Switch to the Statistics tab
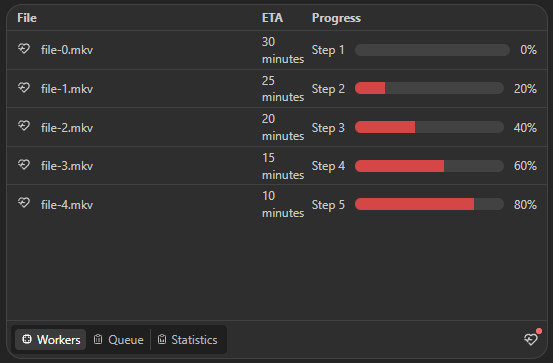The image size is (553, 363). (187, 340)
